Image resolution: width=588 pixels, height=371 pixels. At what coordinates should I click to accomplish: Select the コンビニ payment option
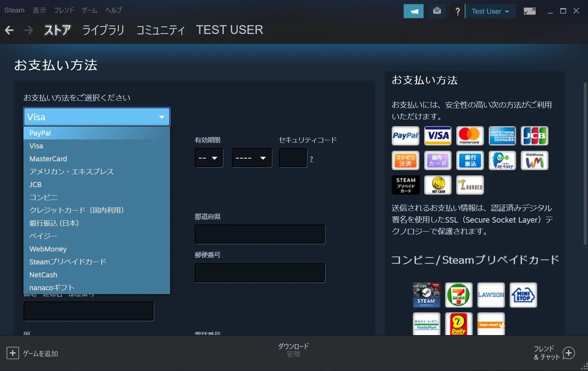click(x=97, y=197)
